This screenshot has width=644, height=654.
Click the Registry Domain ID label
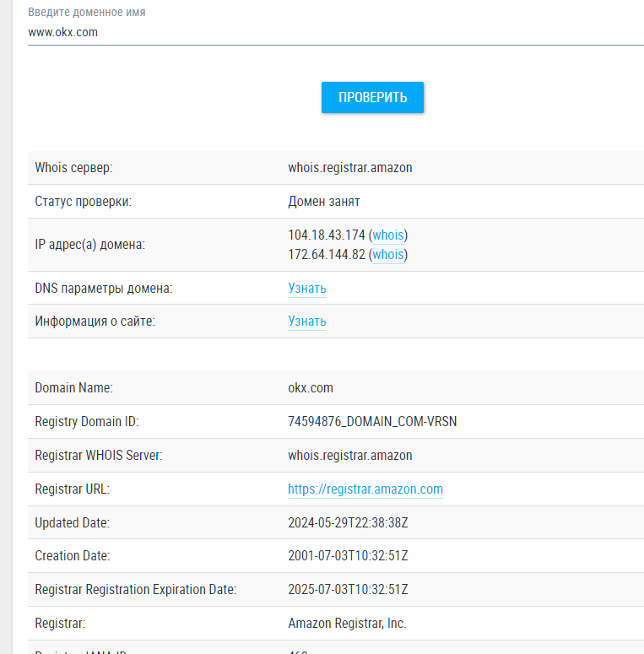[87, 421]
